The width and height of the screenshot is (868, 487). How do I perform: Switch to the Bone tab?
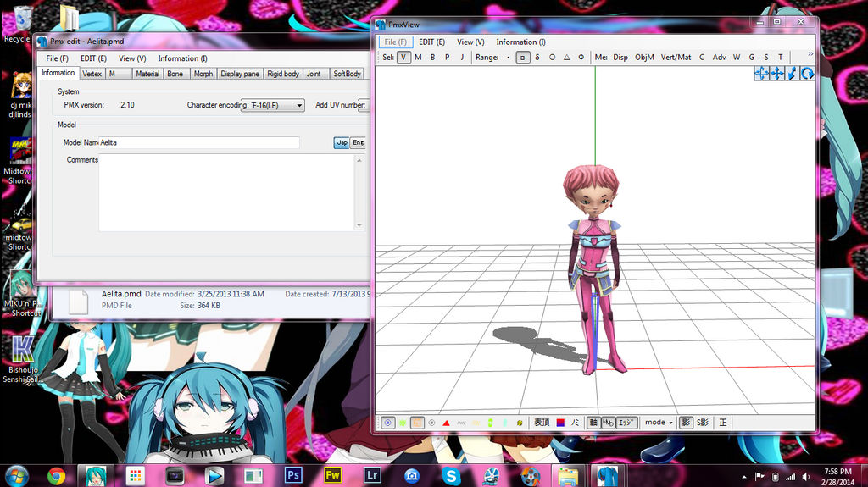175,74
